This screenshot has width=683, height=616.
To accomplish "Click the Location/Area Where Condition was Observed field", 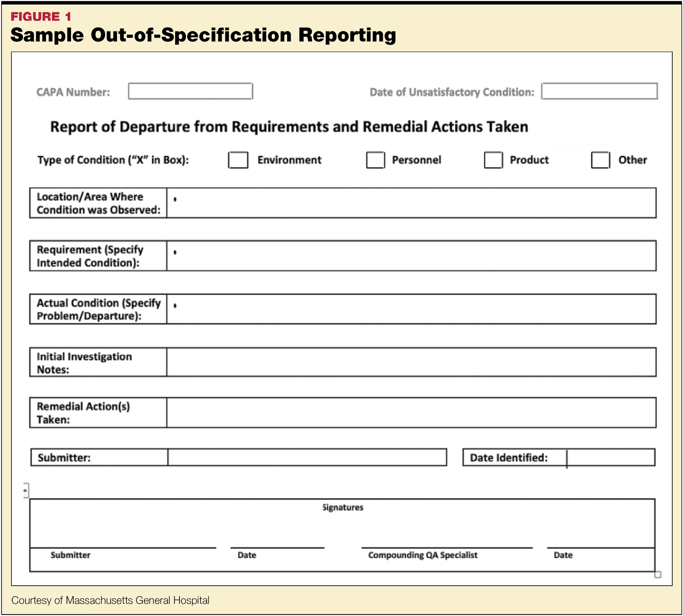I will (411, 203).
